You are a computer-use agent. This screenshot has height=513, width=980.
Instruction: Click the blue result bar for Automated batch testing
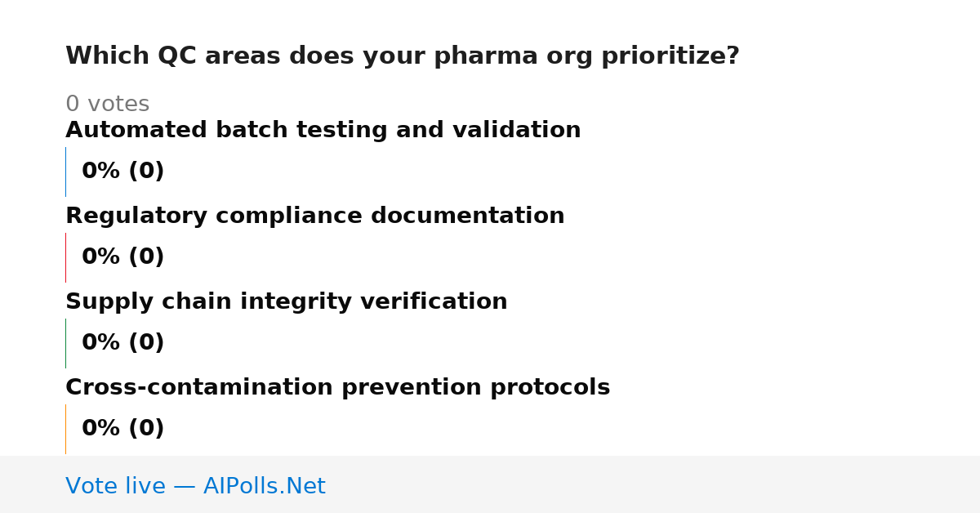[65, 172]
